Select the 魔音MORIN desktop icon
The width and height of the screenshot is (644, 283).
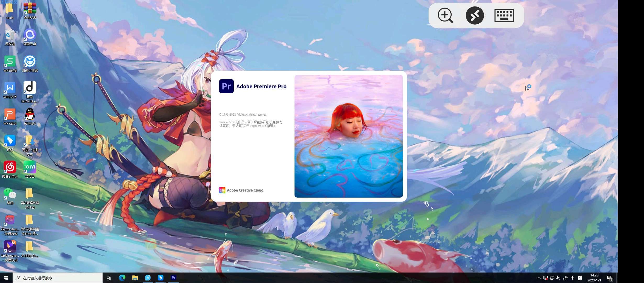click(30, 92)
